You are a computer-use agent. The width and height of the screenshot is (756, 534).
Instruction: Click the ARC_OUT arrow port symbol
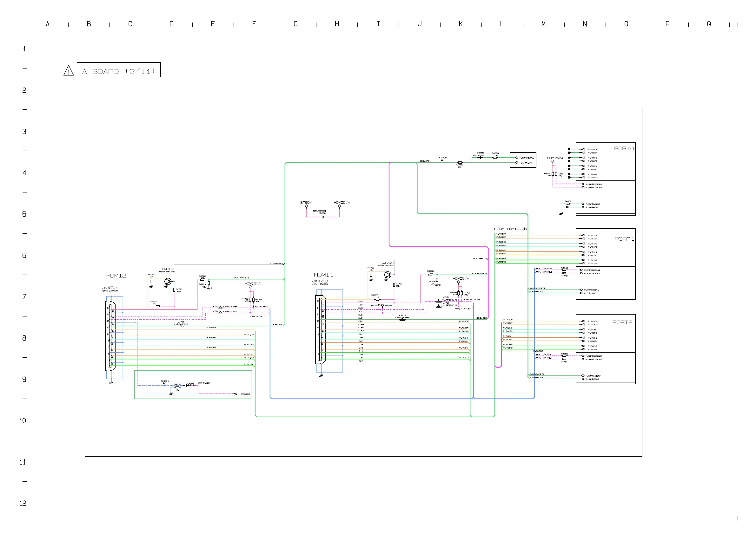[235, 394]
